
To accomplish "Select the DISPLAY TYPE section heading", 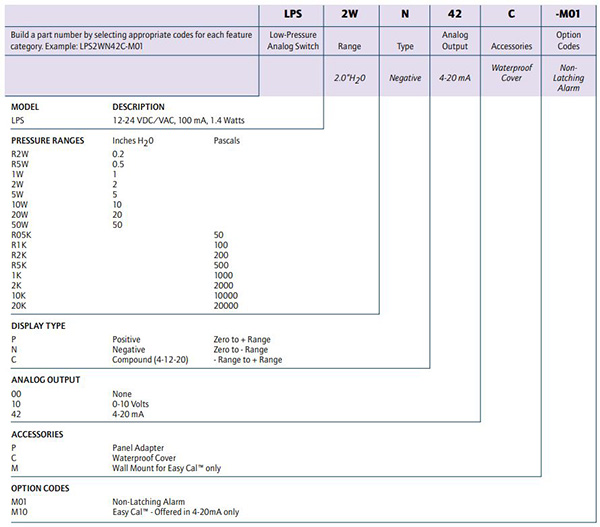I will coord(39,326).
